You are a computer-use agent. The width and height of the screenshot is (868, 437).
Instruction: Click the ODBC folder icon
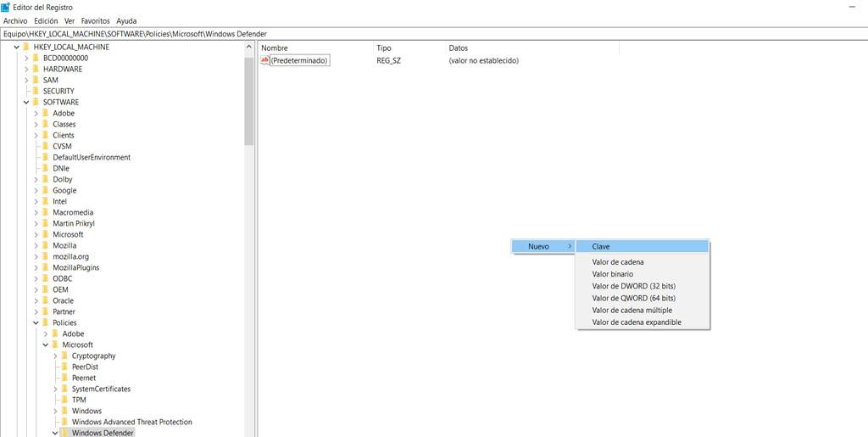click(x=46, y=278)
